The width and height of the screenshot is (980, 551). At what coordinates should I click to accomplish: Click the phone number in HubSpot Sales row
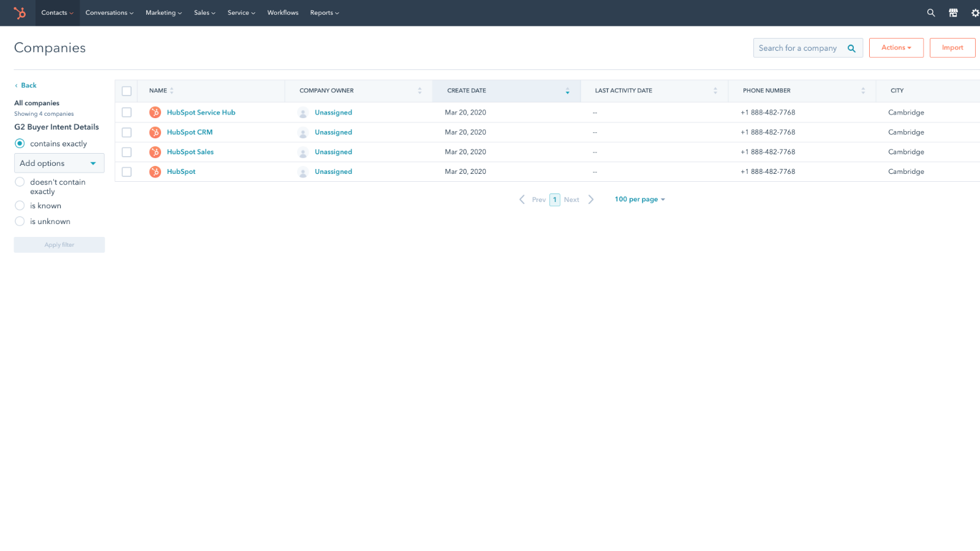[768, 152]
